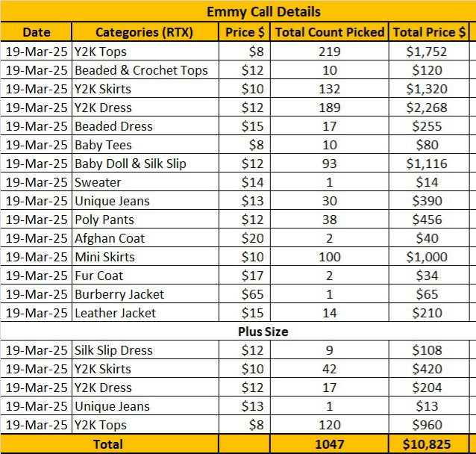Click the Leather Jacket category cell
The width and height of the screenshot is (476, 454).
(x=145, y=313)
